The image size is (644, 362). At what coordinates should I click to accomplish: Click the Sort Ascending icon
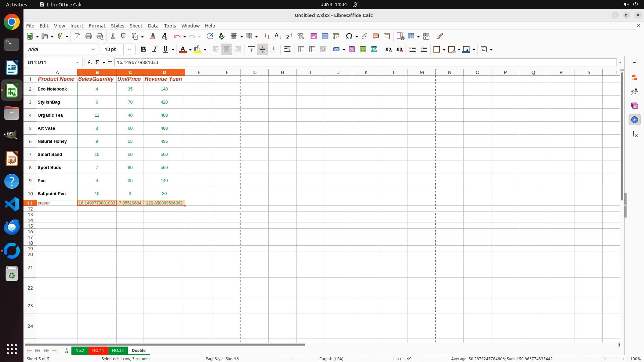point(278,36)
